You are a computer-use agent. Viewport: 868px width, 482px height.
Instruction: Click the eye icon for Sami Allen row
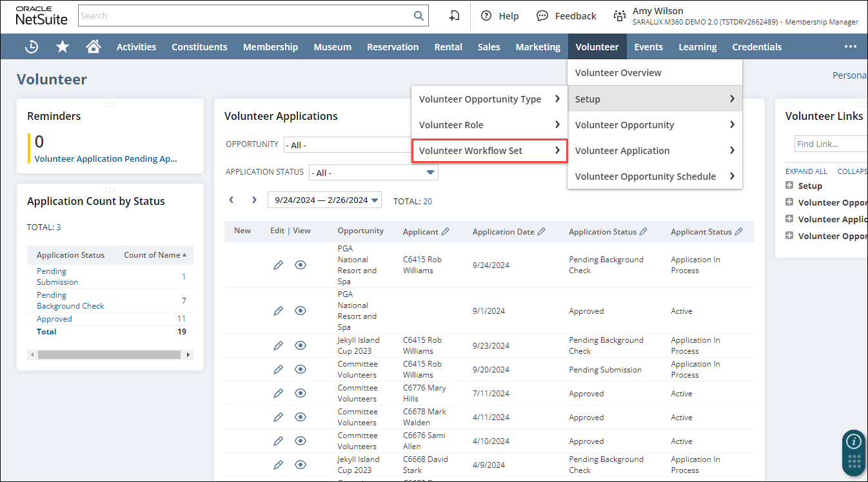(x=300, y=441)
